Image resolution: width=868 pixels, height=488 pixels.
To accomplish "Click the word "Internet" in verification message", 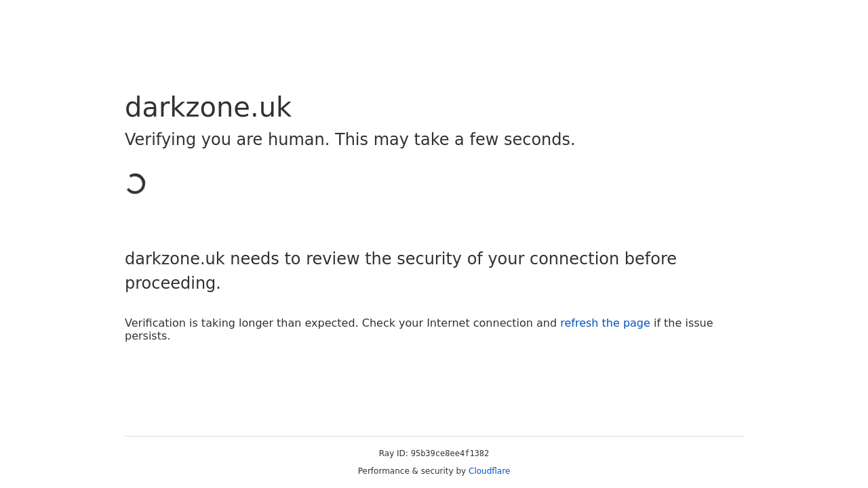I will 448,323.
